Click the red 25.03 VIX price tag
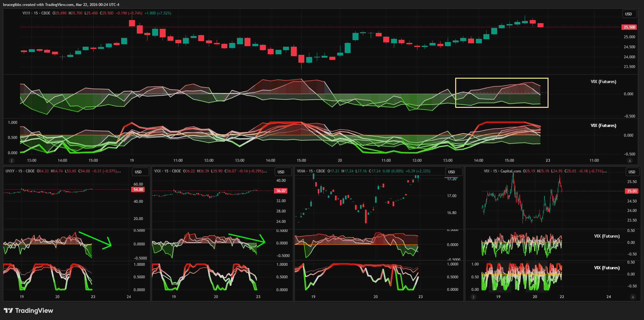Viewport: 644px width, 320px height. 632,191
